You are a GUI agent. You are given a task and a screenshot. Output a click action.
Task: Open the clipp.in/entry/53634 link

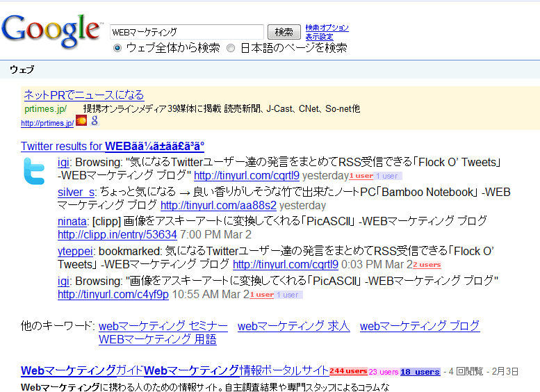117,235
